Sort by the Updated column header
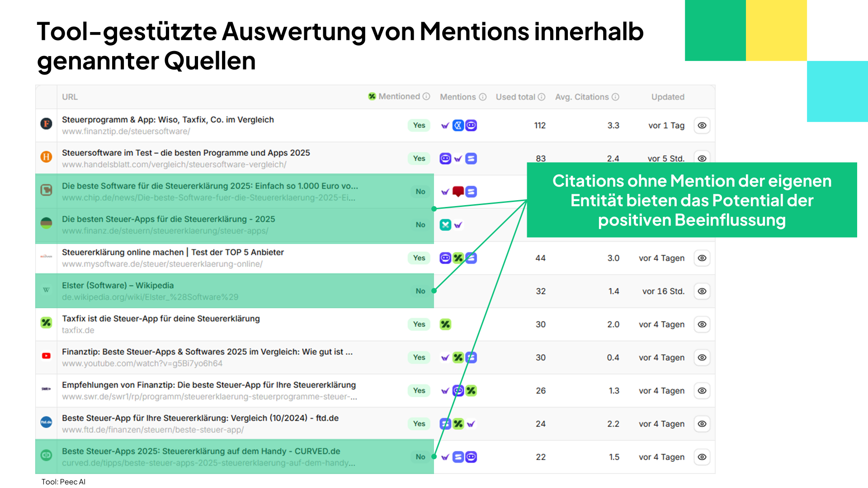868x488 pixels. point(668,97)
